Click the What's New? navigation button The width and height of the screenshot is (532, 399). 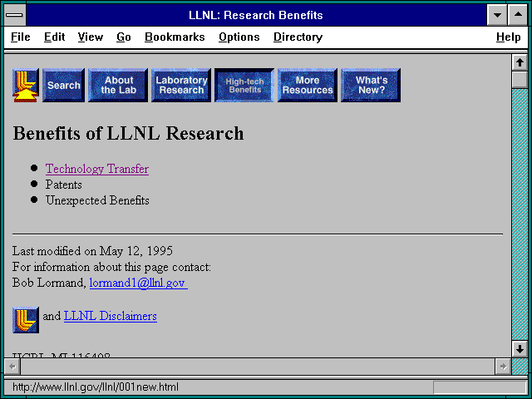pos(371,85)
